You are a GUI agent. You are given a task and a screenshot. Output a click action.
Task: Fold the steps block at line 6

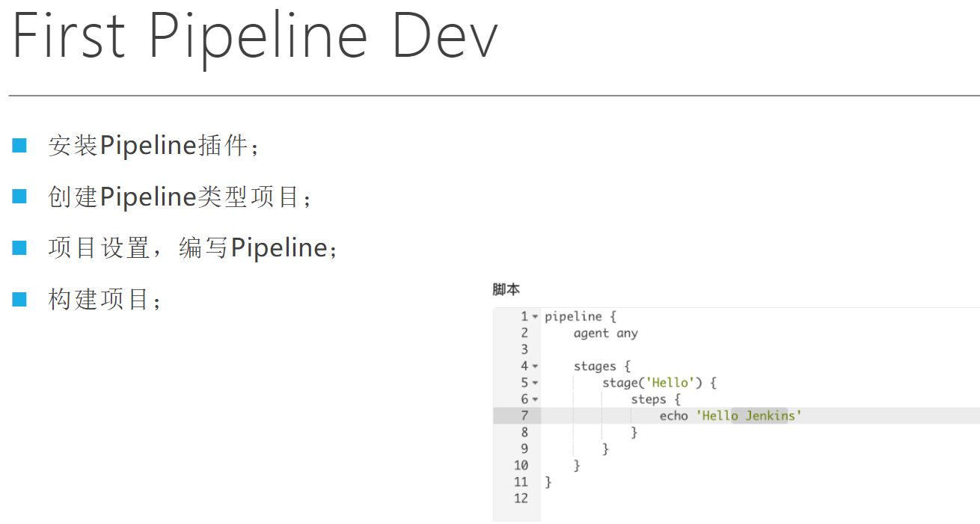point(535,399)
